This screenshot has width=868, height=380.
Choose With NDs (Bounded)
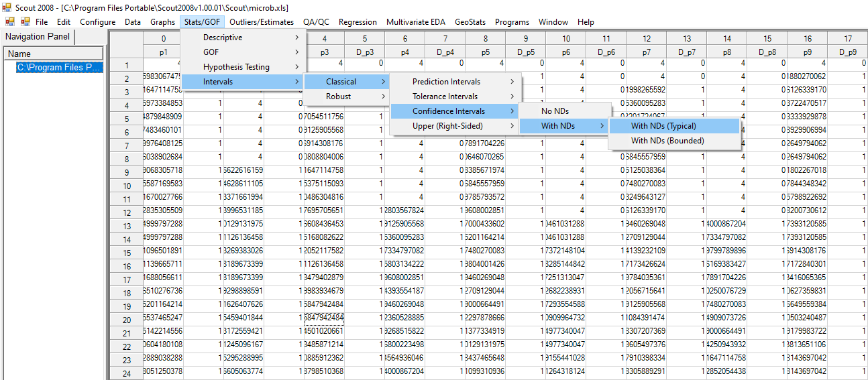[x=674, y=141]
